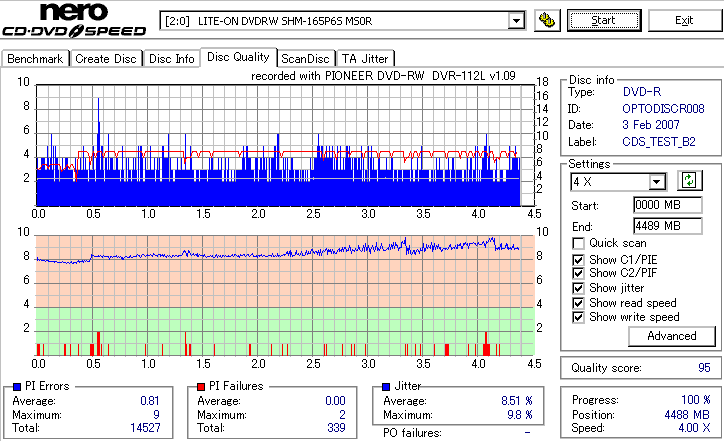Switch to the Benchmark tab
This screenshot has width=724, height=441.
click(35, 59)
